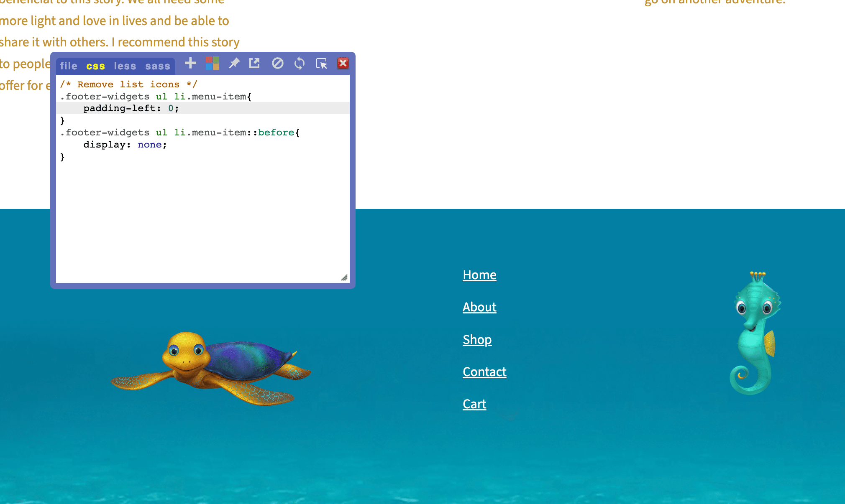845x504 pixels.
Task: Click the disable styles circle-slash icon
Action: coord(278,63)
